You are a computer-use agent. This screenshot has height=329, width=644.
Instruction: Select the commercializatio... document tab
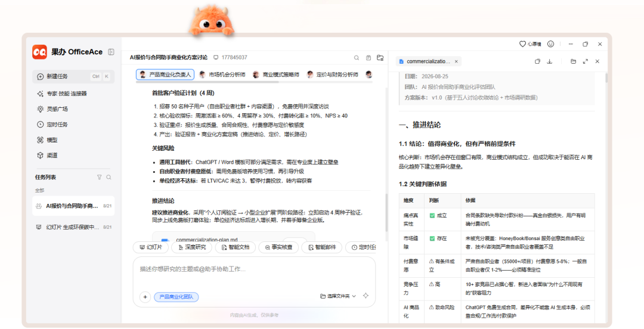428,61
